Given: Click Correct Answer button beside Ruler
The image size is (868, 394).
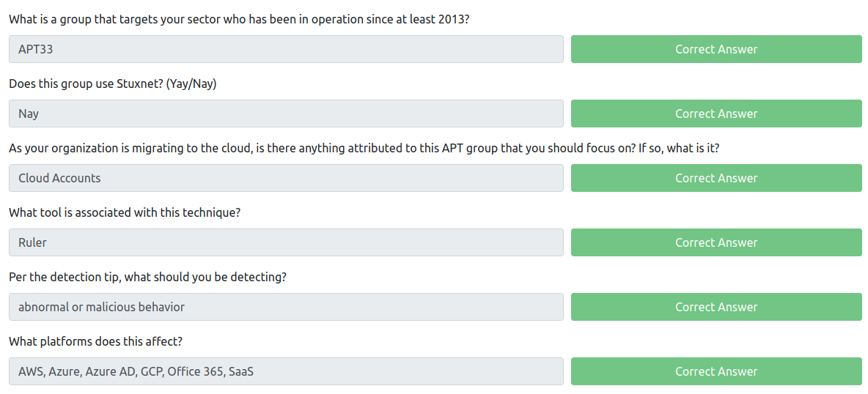Looking at the screenshot, I should click(x=716, y=242).
